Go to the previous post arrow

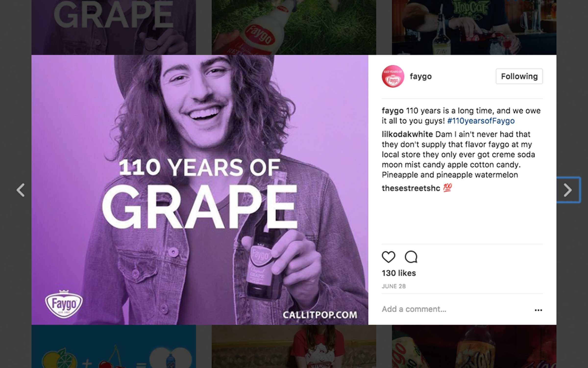[21, 190]
